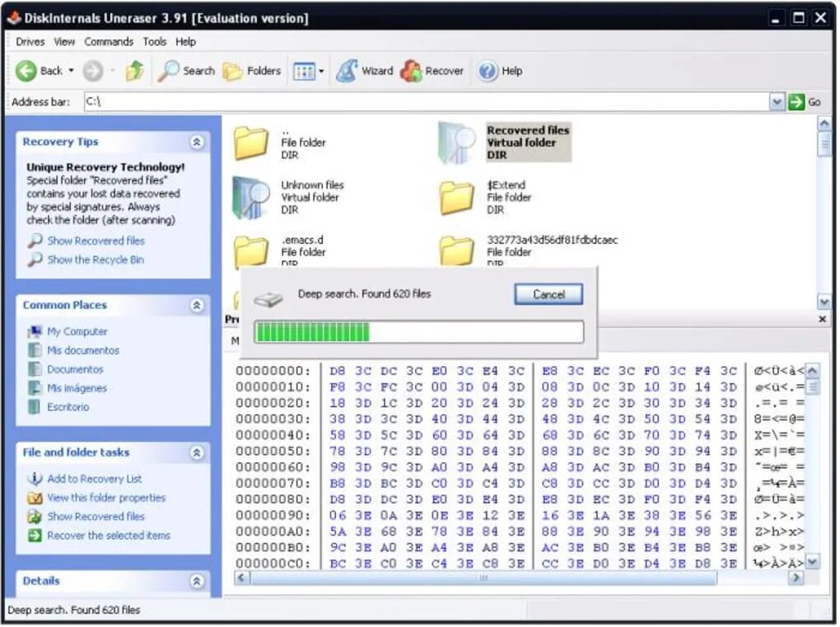Click the Show the Recycle Bin magnifier icon
The image size is (840, 627).
point(35,260)
